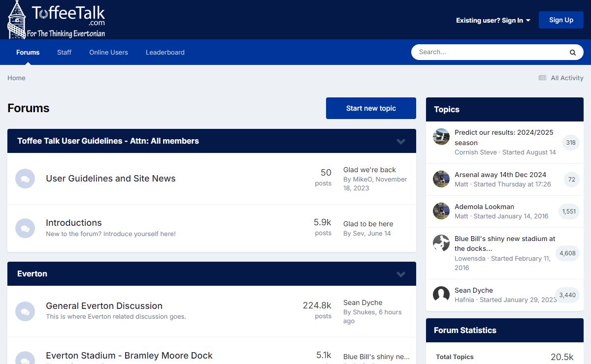Open the Ademola Lookman topic
The image size is (591, 364).
click(x=484, y=207)
